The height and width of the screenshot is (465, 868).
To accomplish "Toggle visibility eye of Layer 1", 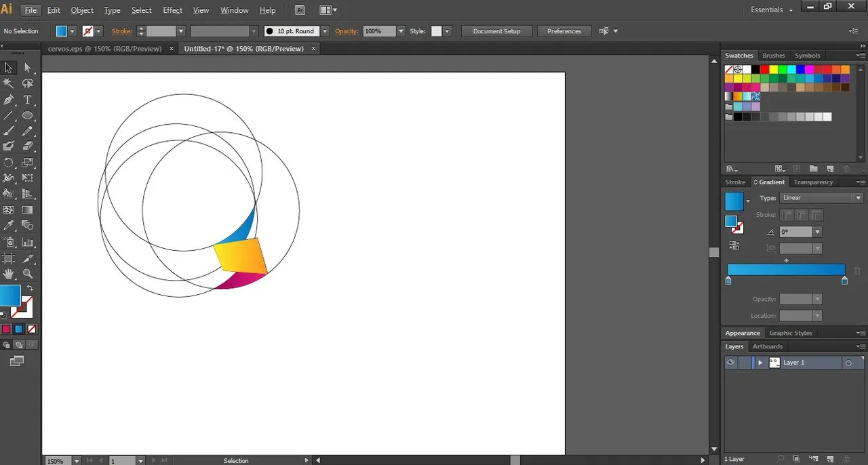I will (730, 363).
